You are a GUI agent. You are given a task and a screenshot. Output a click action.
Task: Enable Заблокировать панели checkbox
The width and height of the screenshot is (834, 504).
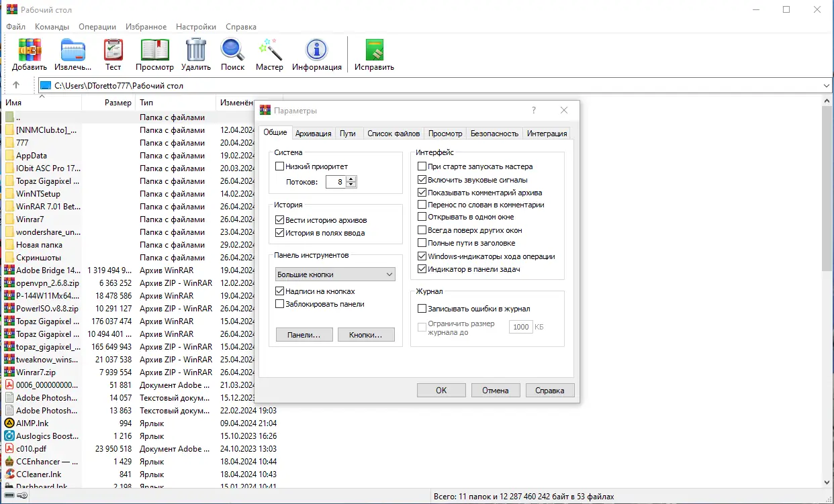pos(280,304)
